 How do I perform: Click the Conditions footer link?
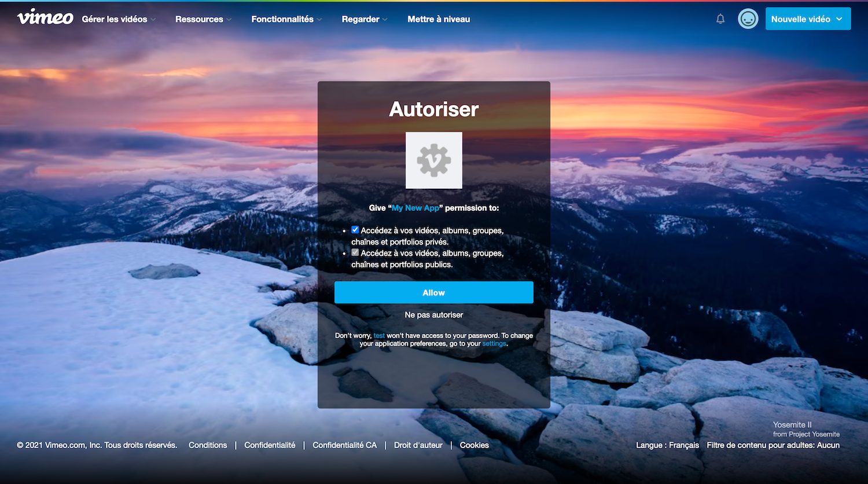coord(207,445)
